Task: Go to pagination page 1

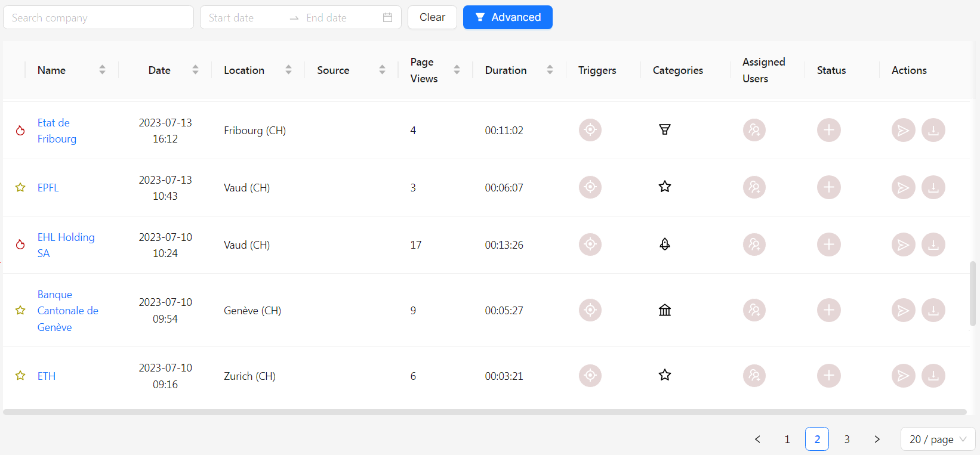Action: tap(787, 439)
